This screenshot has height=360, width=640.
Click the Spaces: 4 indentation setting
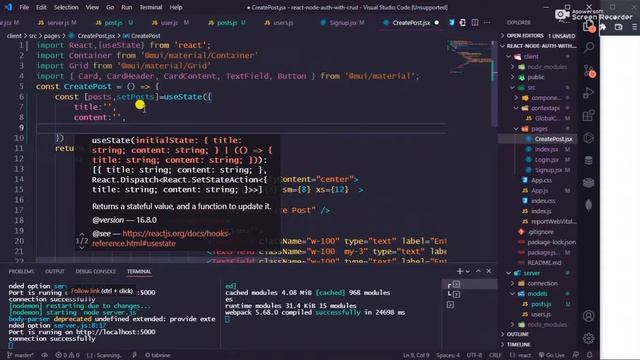point(448,355)
